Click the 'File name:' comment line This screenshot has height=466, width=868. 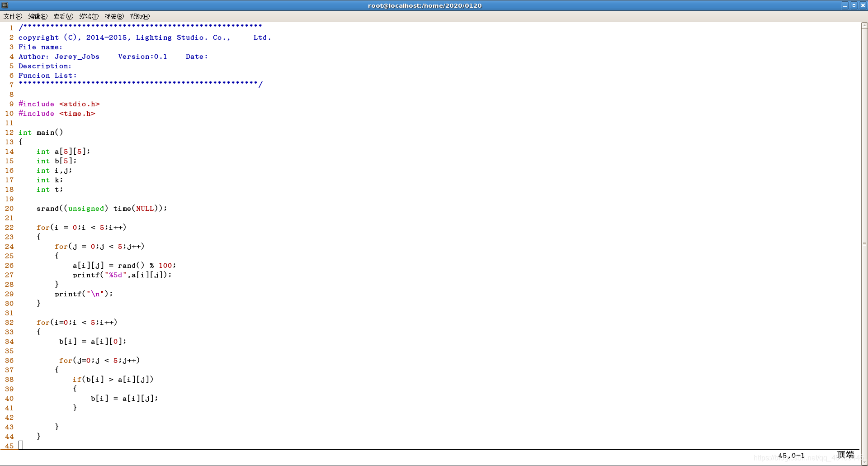(40, 47)
